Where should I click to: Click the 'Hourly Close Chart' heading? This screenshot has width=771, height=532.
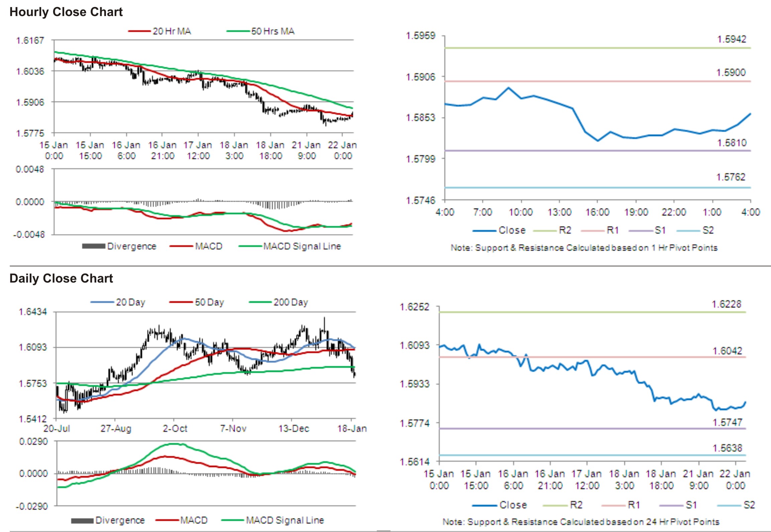(66, 12)
